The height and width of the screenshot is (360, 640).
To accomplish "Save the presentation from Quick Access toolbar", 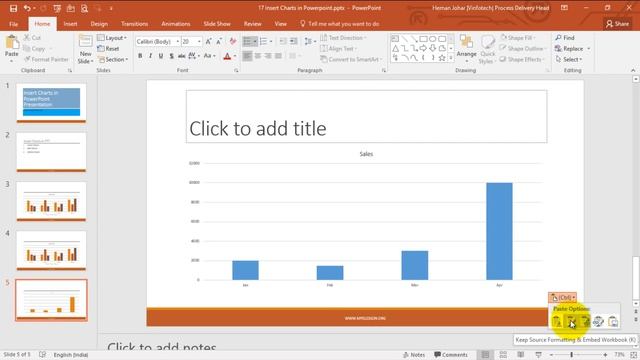I will coord(13,8).
